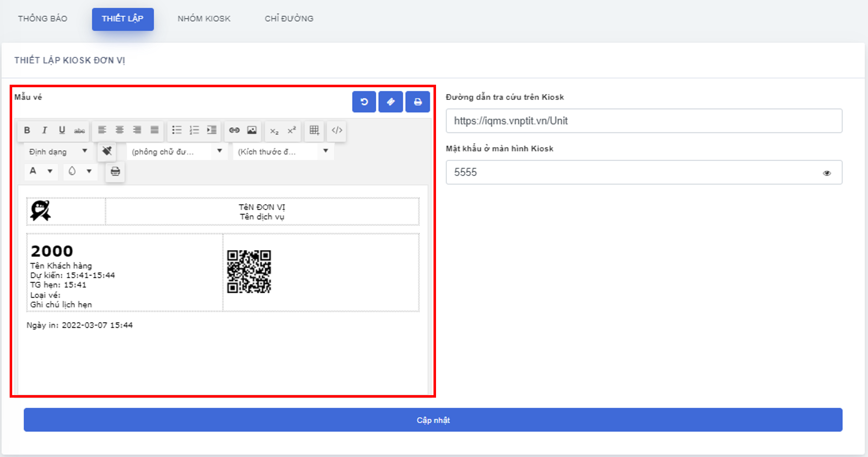Click the Kiosk password field showing 5555
868x457 pixels.
[x=644, y=172]
